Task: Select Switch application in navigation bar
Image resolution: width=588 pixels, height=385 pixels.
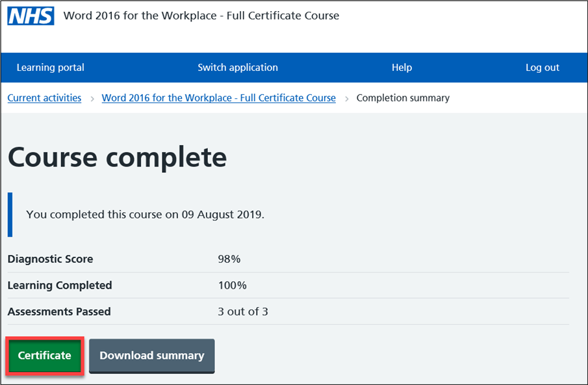Action: 238,68
